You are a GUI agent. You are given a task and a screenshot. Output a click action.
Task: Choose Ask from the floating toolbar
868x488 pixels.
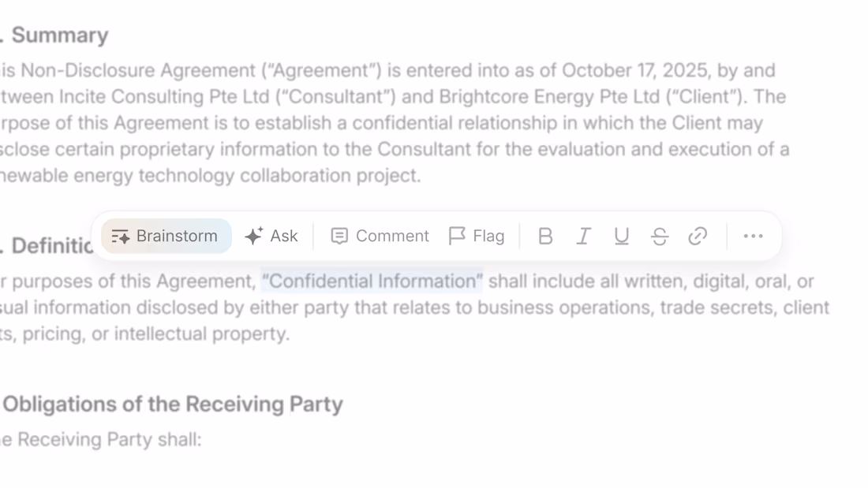tap(271, 235)
